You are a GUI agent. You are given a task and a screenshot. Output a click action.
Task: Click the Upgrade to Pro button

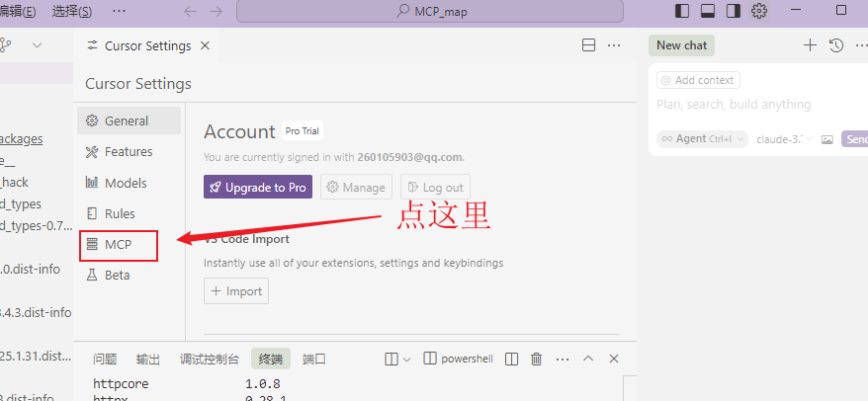coord(258,187)
